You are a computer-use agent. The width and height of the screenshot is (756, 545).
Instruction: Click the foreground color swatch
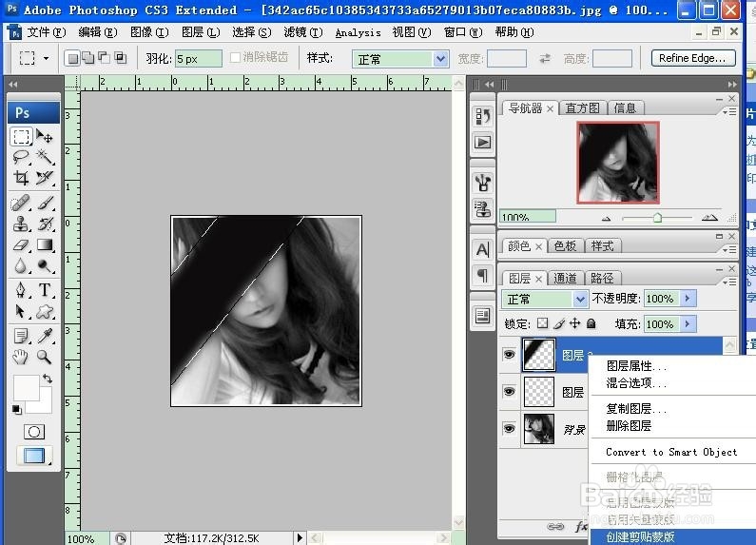point(26,388)
